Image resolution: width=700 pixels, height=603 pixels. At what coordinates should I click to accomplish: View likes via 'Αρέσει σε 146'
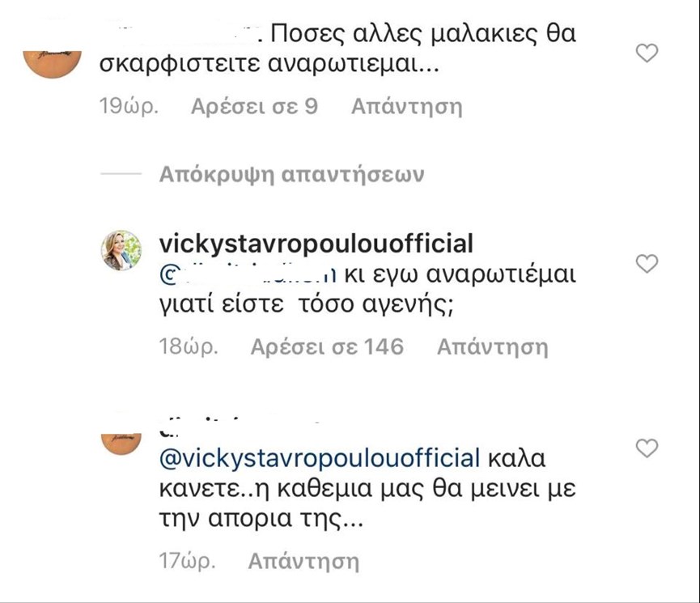tap(327, 347)
